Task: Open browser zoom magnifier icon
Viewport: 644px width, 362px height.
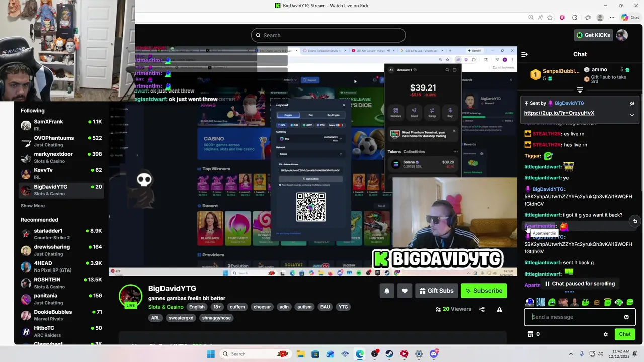Action: click(531, 18)
